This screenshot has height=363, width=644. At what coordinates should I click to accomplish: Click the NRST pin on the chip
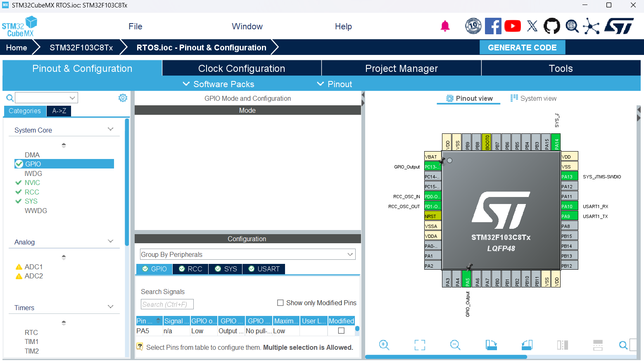[x=433, y=216]
